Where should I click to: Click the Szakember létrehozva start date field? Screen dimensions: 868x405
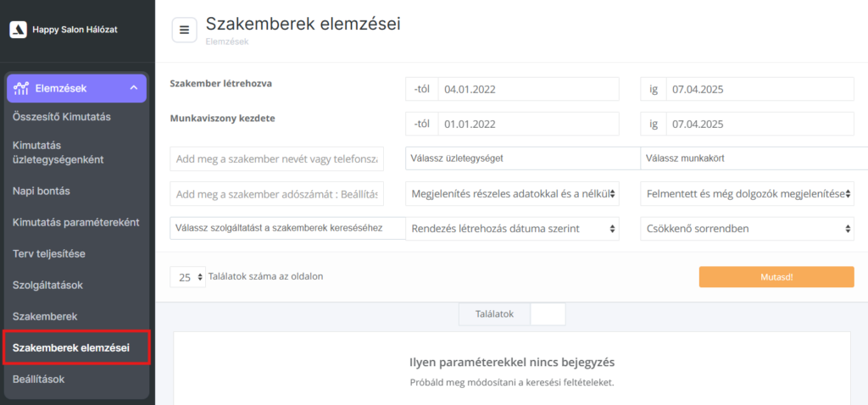(527, 89)
